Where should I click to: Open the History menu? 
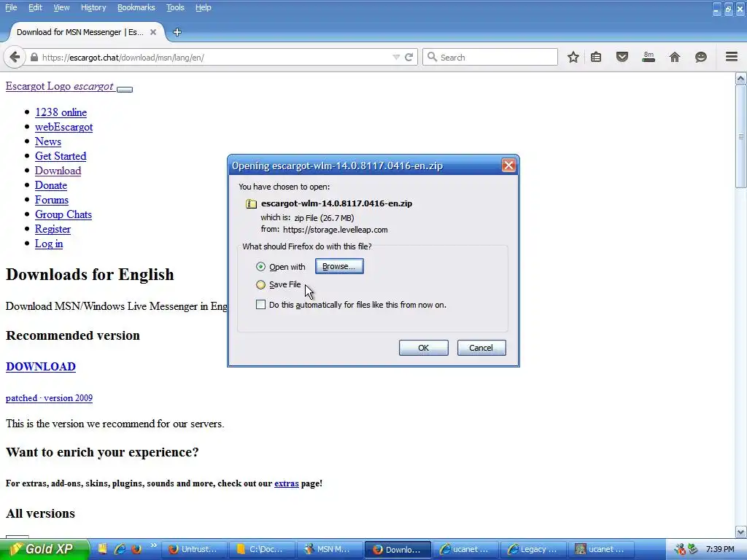point(93,7)
